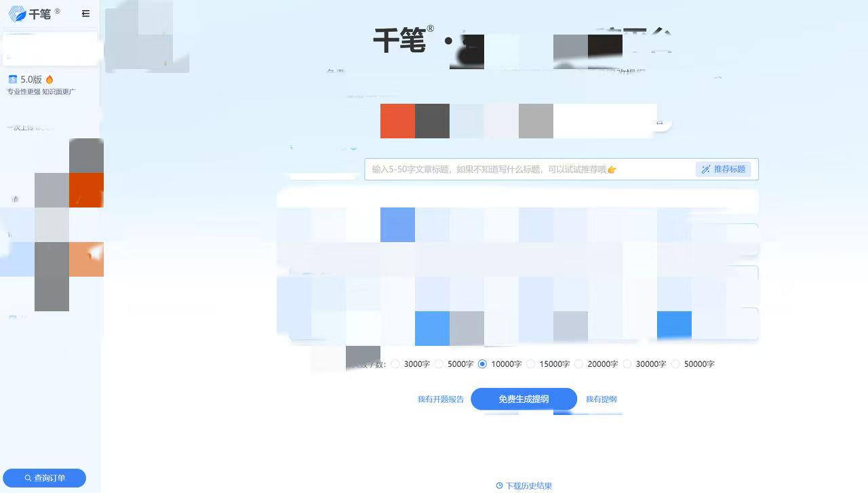Image resolution: width=868 pixels, height=493 pixels.
Task: Select the 10000字 word count option
Action: coord(500,364)
